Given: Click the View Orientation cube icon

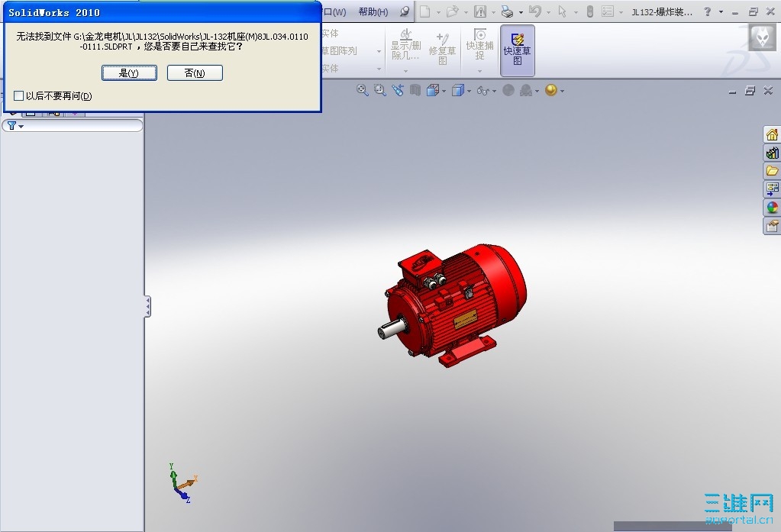Looking at the screenshot, I should [433, 90].
